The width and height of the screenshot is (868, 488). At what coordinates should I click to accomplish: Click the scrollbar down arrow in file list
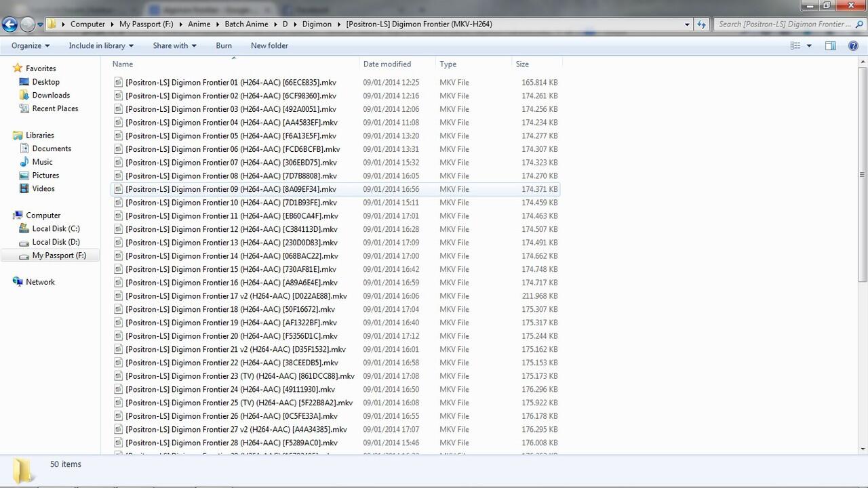click(x=863, y=449)
